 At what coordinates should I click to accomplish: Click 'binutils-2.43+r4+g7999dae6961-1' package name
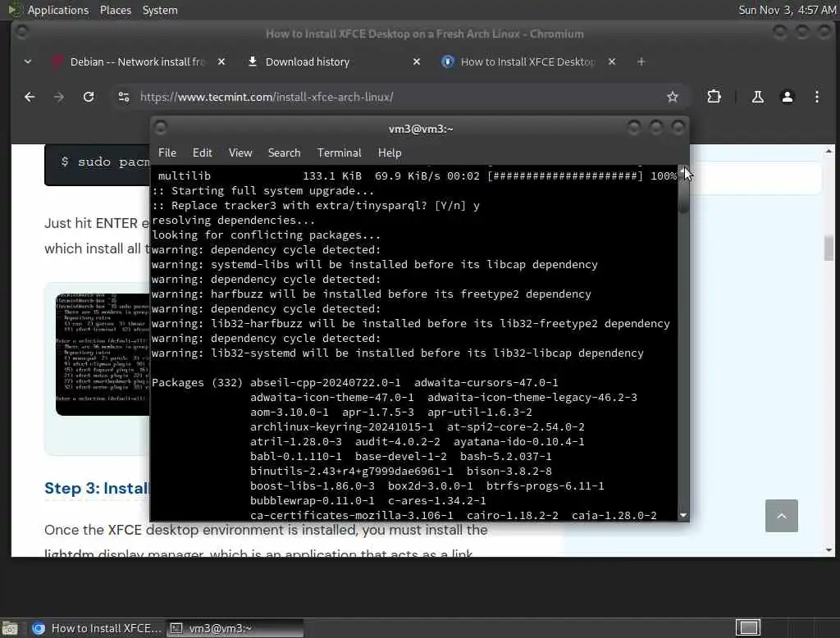pos(351,472)
